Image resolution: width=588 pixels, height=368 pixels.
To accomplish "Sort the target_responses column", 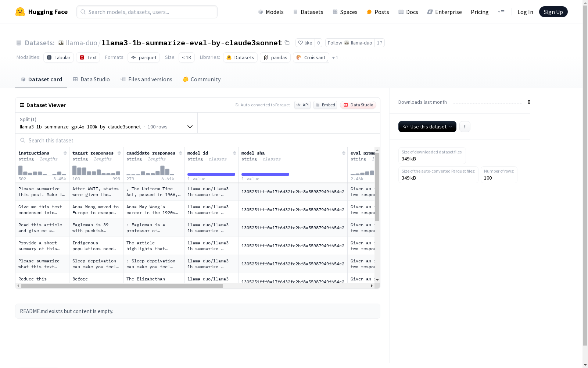I will 119,153.
